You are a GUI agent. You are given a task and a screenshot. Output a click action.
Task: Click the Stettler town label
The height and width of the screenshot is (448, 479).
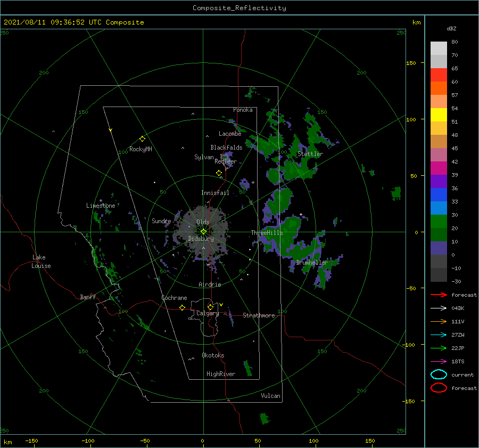[310, 154]
